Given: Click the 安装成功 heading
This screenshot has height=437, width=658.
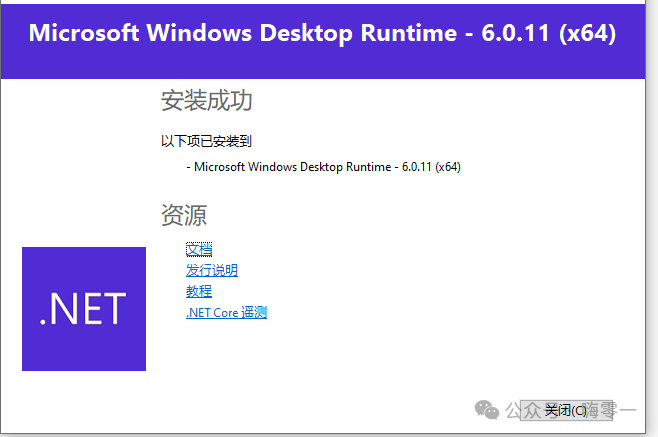Looking at the screenshot, I should 206,101.
